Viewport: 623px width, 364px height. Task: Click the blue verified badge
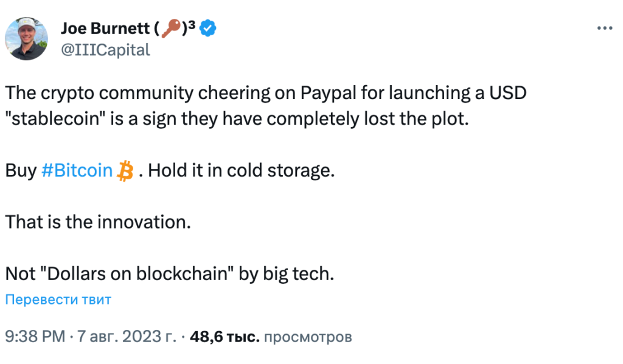pos(209,28)
